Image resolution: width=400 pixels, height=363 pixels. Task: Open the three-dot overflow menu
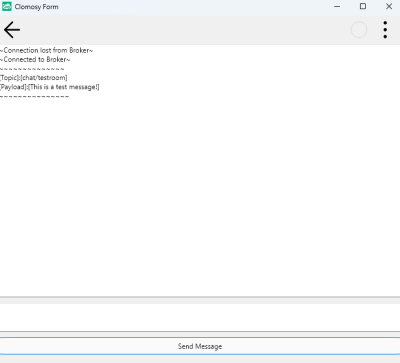point(385,30)
